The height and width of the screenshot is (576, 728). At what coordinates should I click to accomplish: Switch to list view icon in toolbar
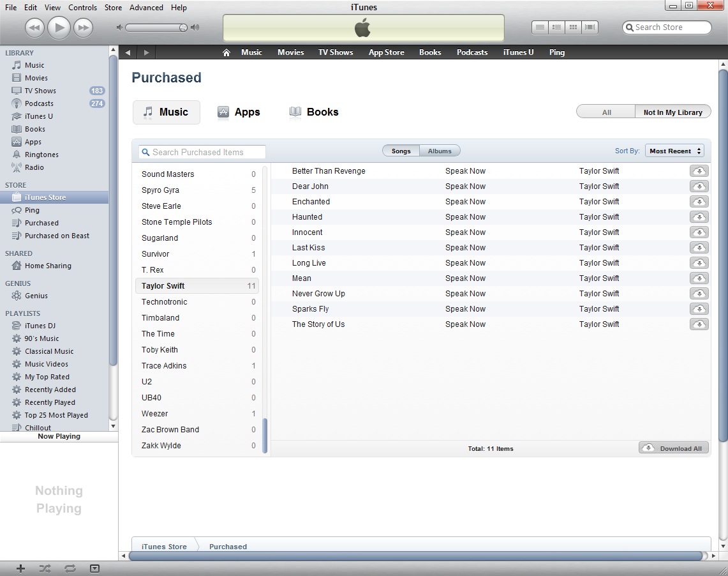[540, 27]
